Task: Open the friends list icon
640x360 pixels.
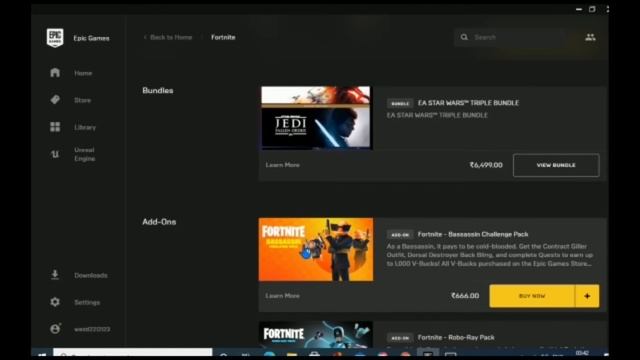Action: coord(590,37)
